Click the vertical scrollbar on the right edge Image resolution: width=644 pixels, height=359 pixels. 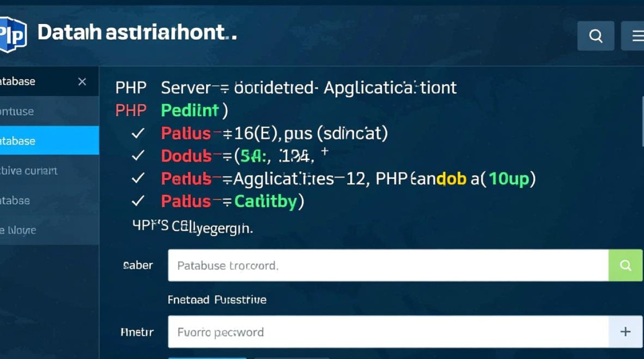click(x=642, y=120)
